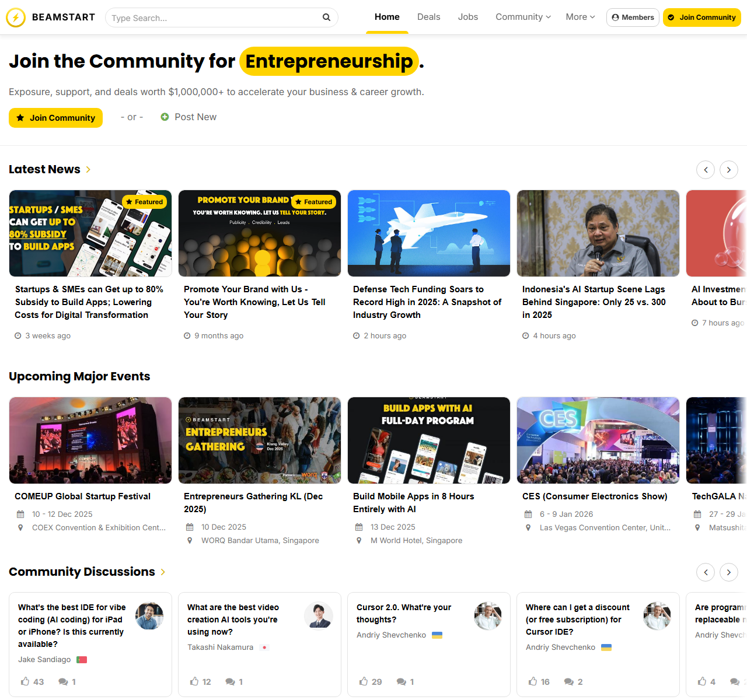This screenshot has width=747, height=700.
Task: Expand Latest News section via chevron
Action: (88, 170)
